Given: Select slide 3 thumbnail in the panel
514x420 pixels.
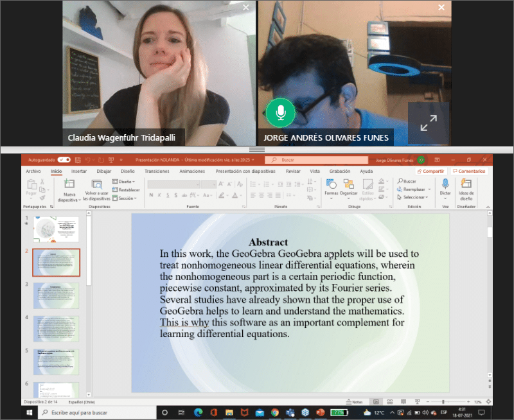Looking at the screenshot, I should click(56, 295).
